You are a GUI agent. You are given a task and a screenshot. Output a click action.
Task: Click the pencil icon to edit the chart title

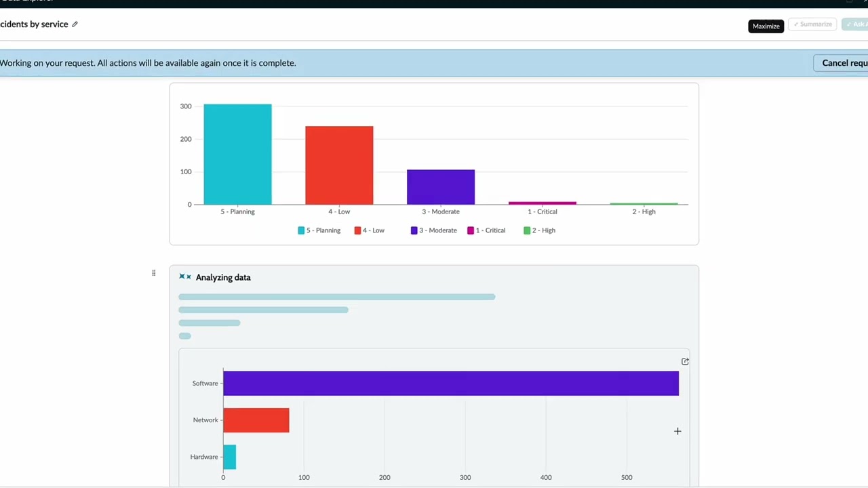[75, 24]
